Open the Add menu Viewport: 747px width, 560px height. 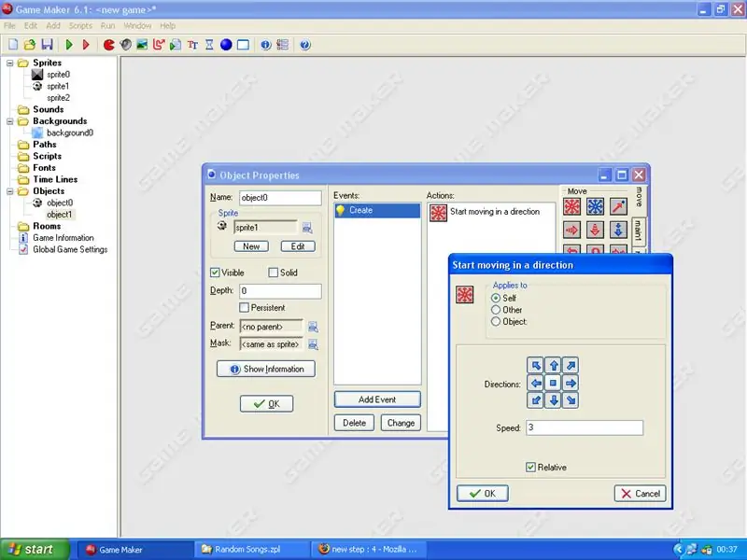tap(53, 26)
